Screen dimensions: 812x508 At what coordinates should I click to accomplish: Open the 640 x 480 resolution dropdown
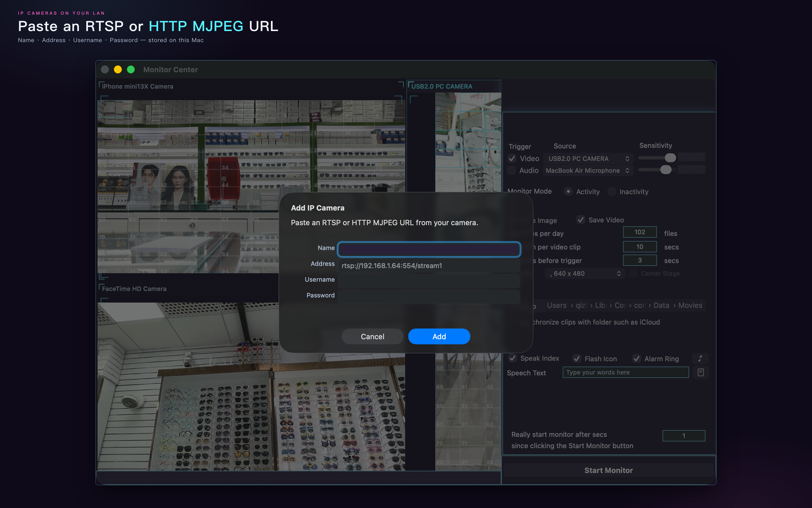(584, 273)
